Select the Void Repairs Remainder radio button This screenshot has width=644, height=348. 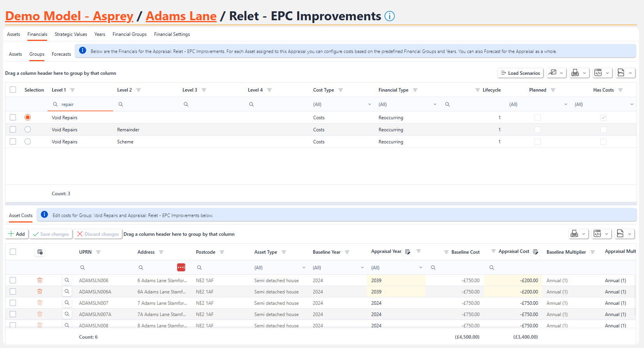pyautogui.click(x=28, y=129)
